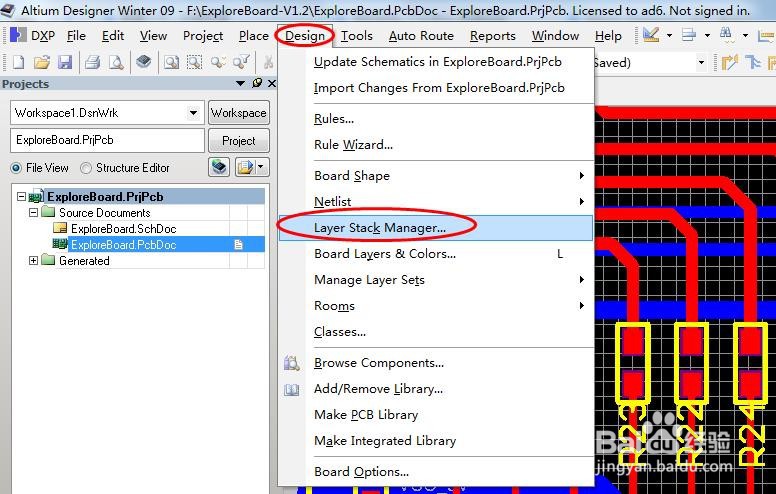Click the Workspace button
This screenshot has height=494, width=776.
[239, 113]
